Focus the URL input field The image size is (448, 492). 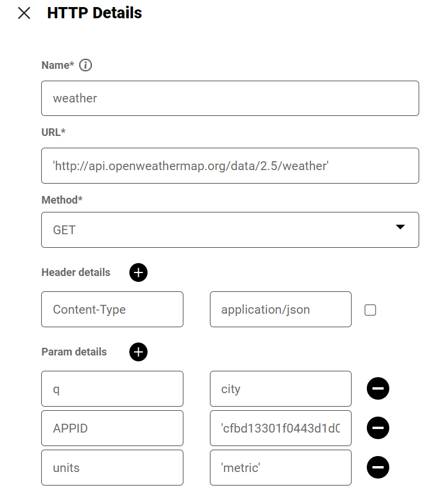pyautogui.click(x=230, y=165)
